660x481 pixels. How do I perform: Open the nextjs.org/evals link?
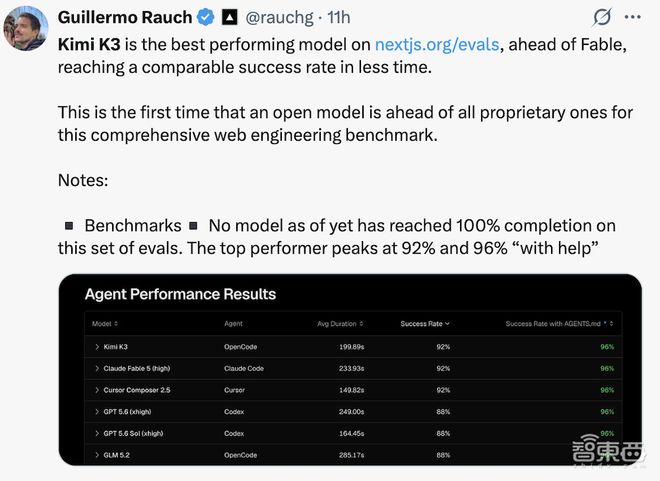(437, 45)
